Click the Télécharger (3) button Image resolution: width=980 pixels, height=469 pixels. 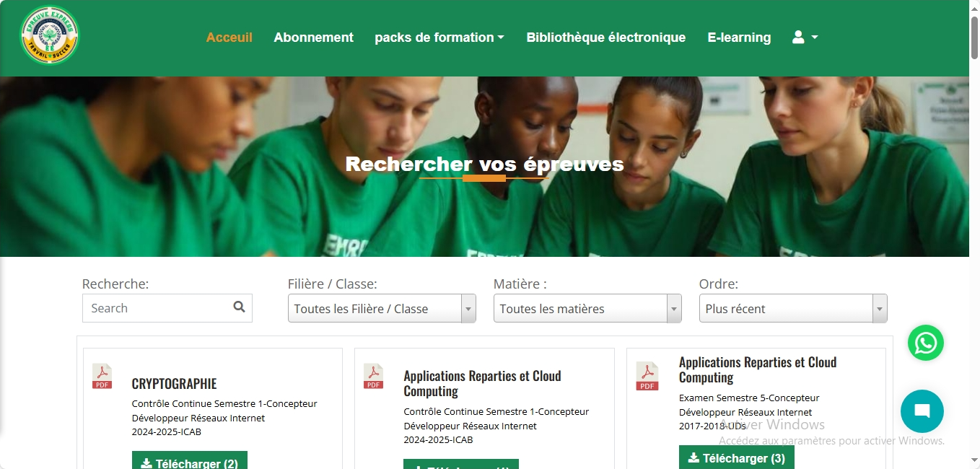click(x=737, y=457)
